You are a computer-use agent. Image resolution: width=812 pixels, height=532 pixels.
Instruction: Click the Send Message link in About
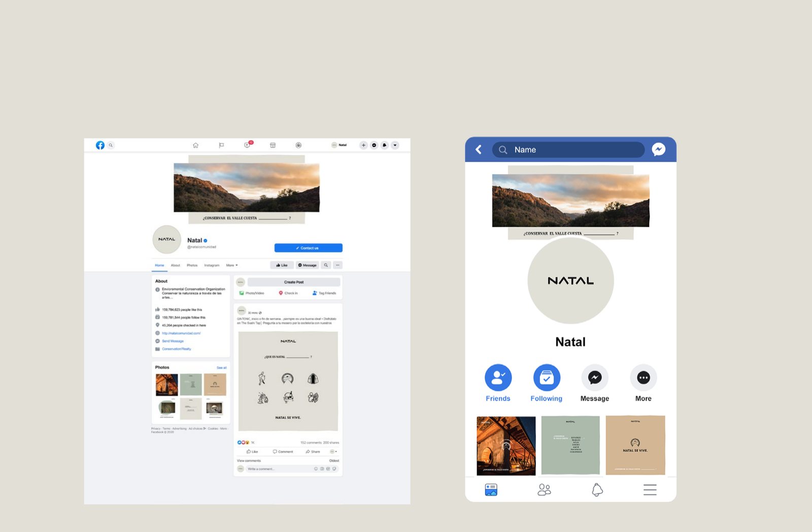[x=173, y=341]
